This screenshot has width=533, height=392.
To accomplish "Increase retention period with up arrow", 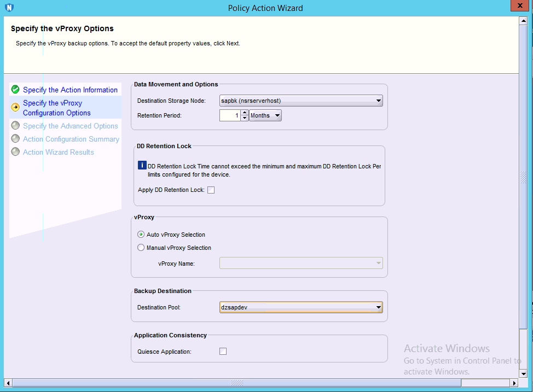I will pos(244,113).
